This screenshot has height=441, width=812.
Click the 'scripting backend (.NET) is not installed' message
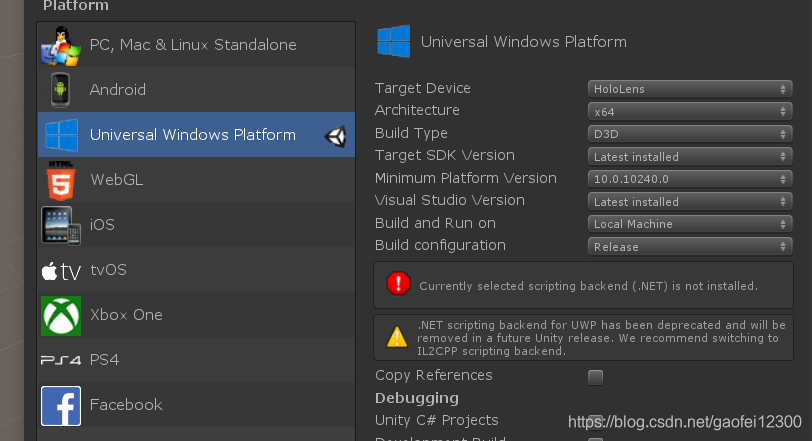point(588,286)
